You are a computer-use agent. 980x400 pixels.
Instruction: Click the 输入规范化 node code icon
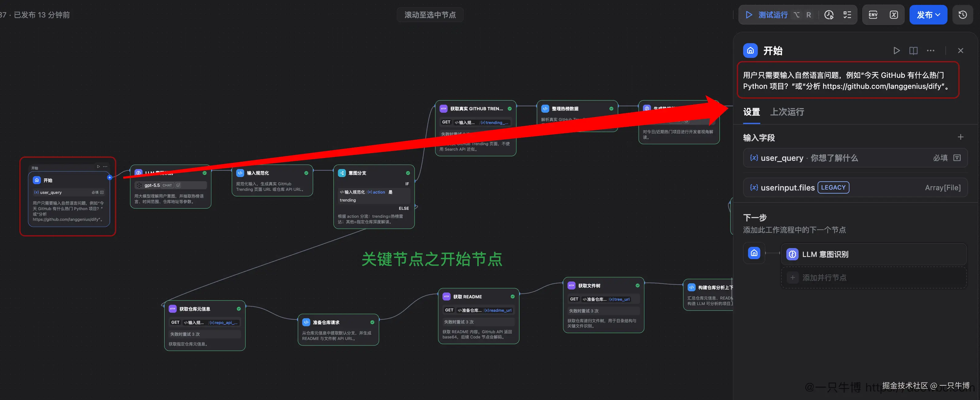click(240, 173)
